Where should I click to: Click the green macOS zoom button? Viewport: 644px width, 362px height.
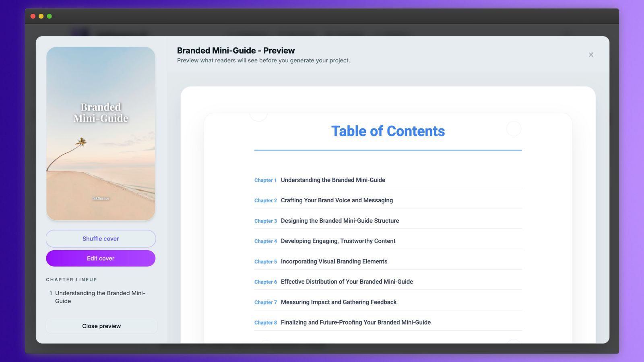pos(49,16)
